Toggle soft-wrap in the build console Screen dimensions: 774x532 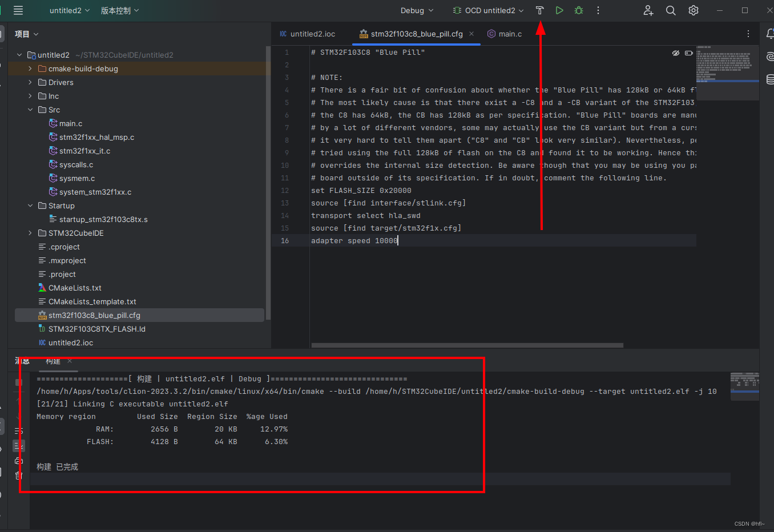point(19,430)
